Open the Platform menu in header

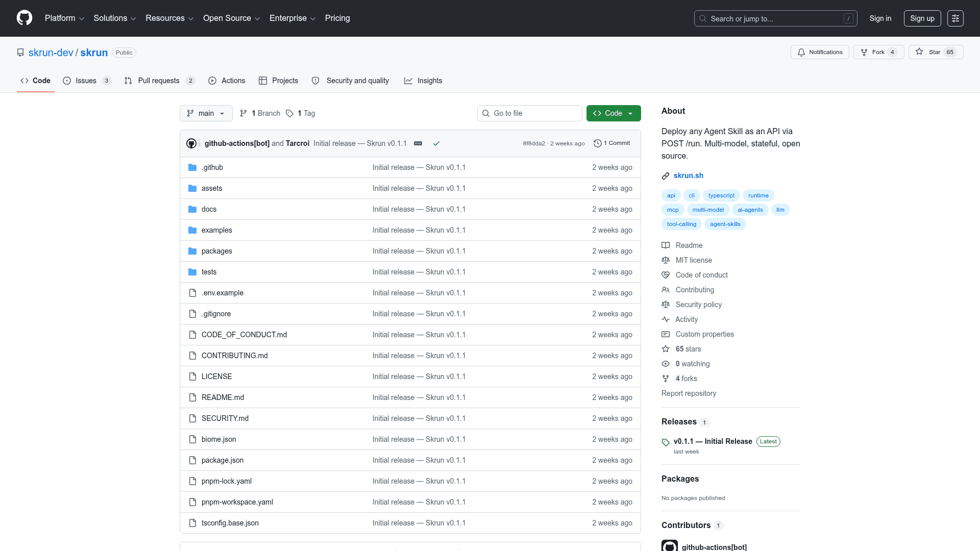coord(64,18)
